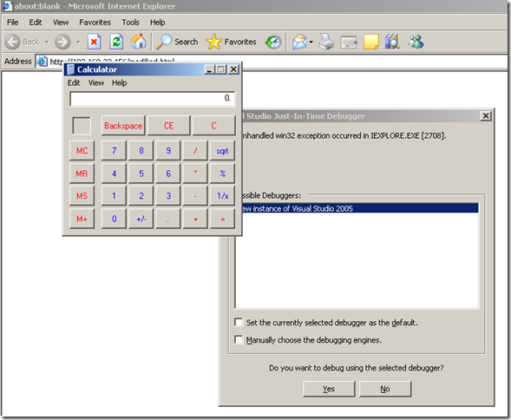The image size is (511, 420).
Task: Click the MR memory recall button
Action: coord(82,174)
